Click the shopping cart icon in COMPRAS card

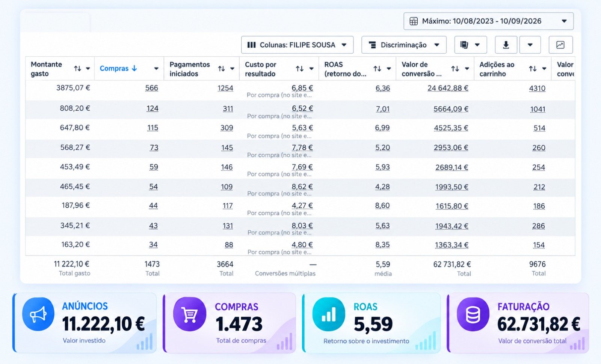click(x=189, y=314)
